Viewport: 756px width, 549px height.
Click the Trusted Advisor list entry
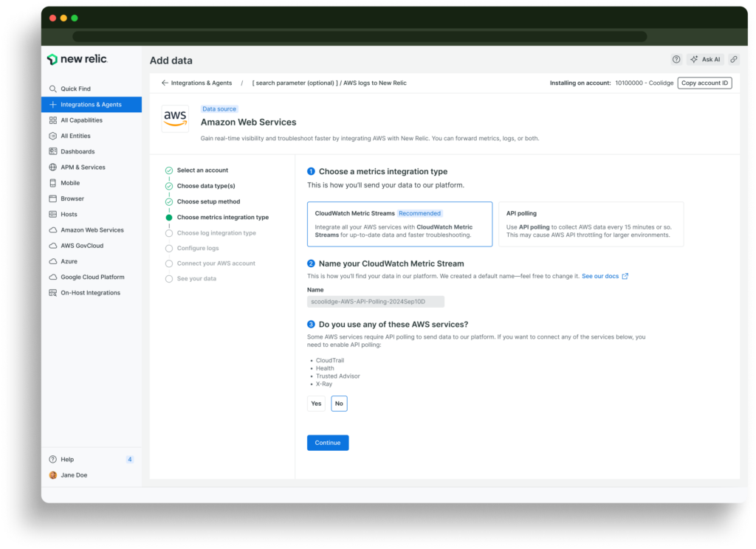tap(337, 376)
